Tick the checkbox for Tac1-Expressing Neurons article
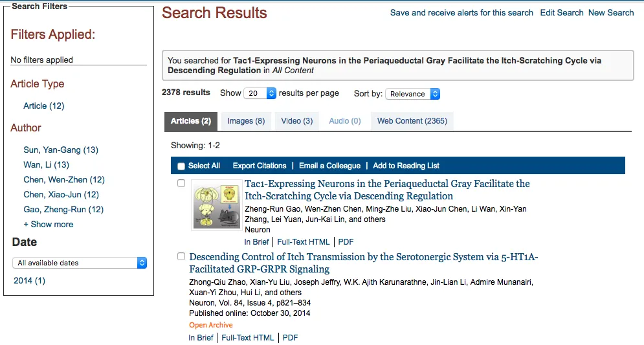644x345 pixels. tap(181, 183)
